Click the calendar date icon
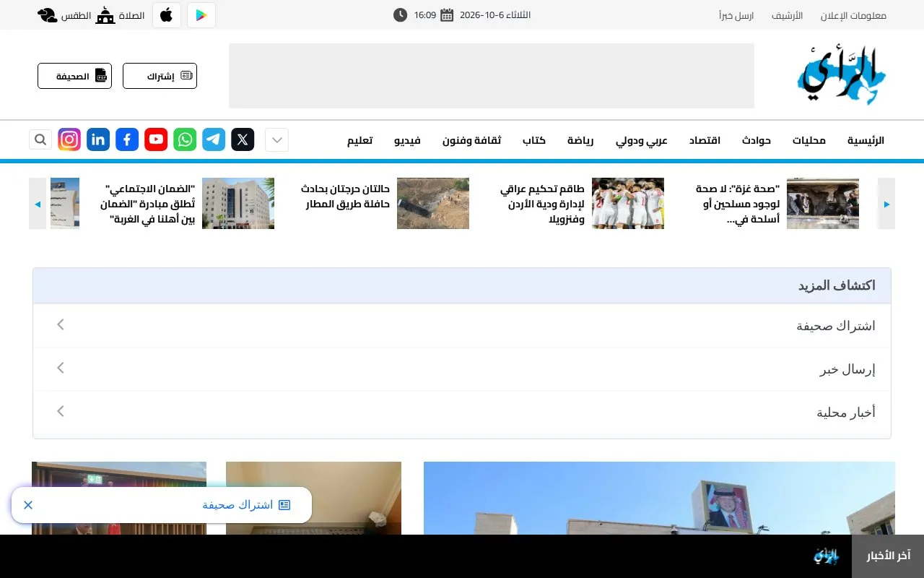Viewport: 924px width, 578px height. tap(447, 15)
